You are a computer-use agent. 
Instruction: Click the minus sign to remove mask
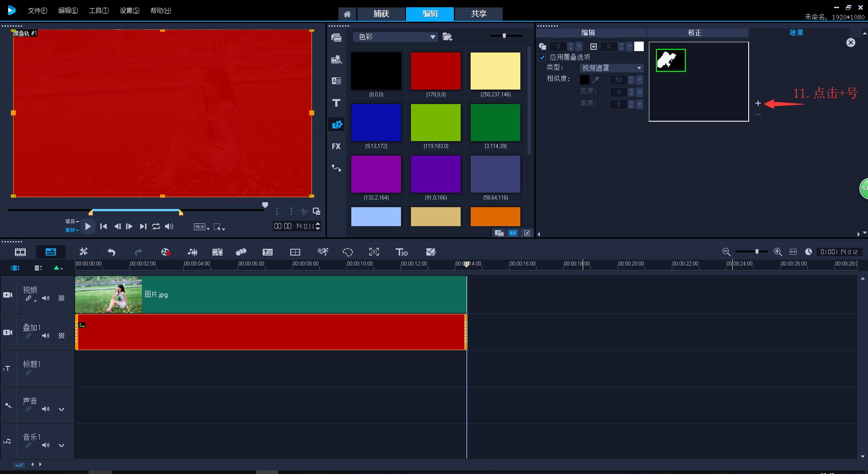758,114
